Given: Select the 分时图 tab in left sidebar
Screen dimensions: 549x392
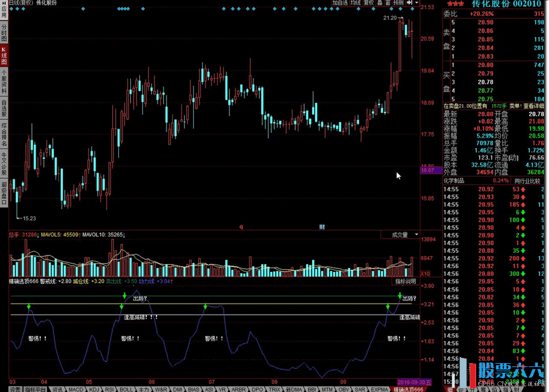Looking at the screenshot, I should coord(4,33).
